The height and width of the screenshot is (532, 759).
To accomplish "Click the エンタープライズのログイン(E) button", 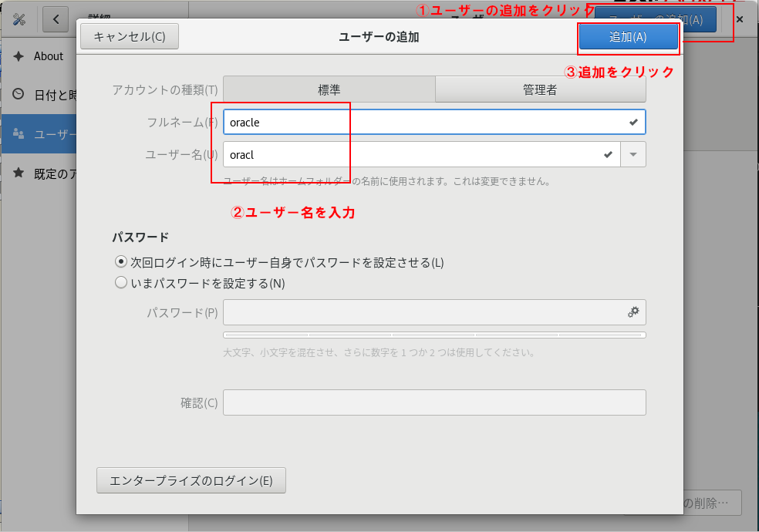I will point(191,480).
